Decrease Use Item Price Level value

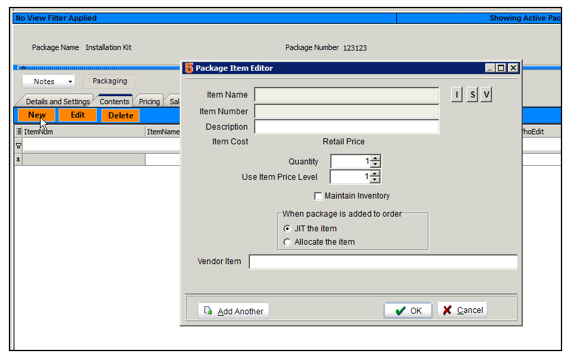point(375,180)
